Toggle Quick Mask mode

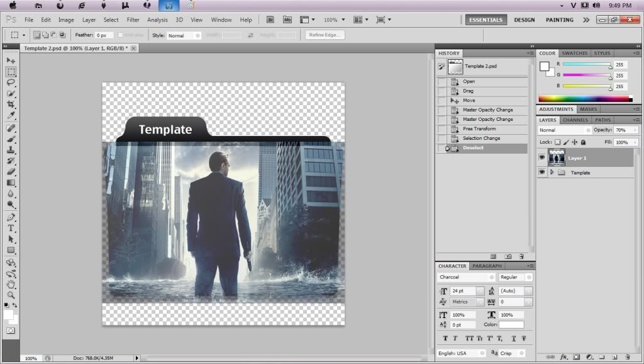11,330
